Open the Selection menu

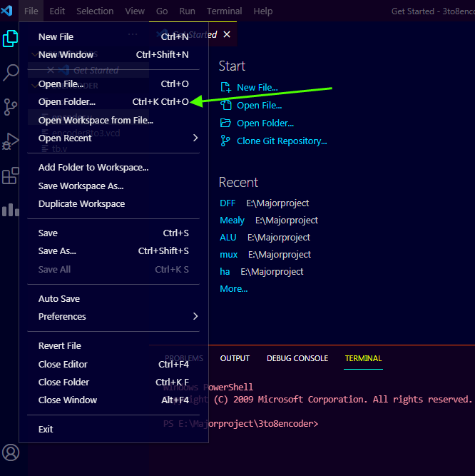pos(95,11)
